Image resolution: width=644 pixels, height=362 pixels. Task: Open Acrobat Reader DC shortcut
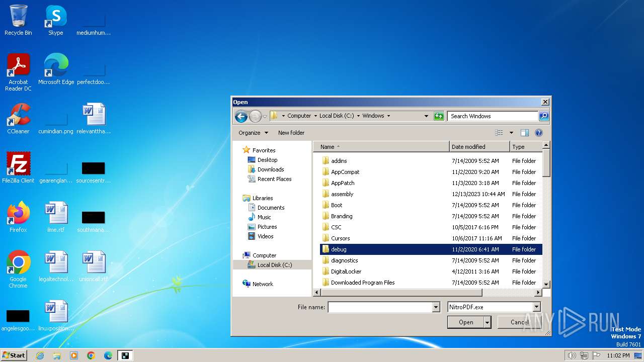click(x=18, y=72)
